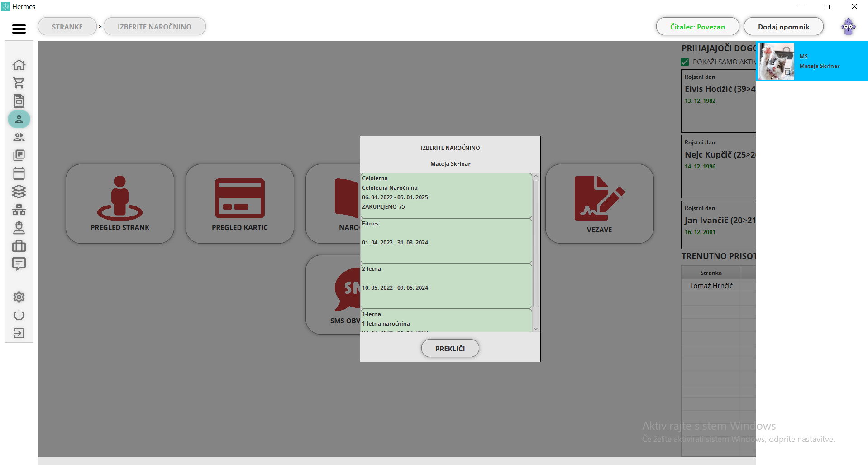
Task: Click date 13. 12. 1982
Action: tap(700, 101)
